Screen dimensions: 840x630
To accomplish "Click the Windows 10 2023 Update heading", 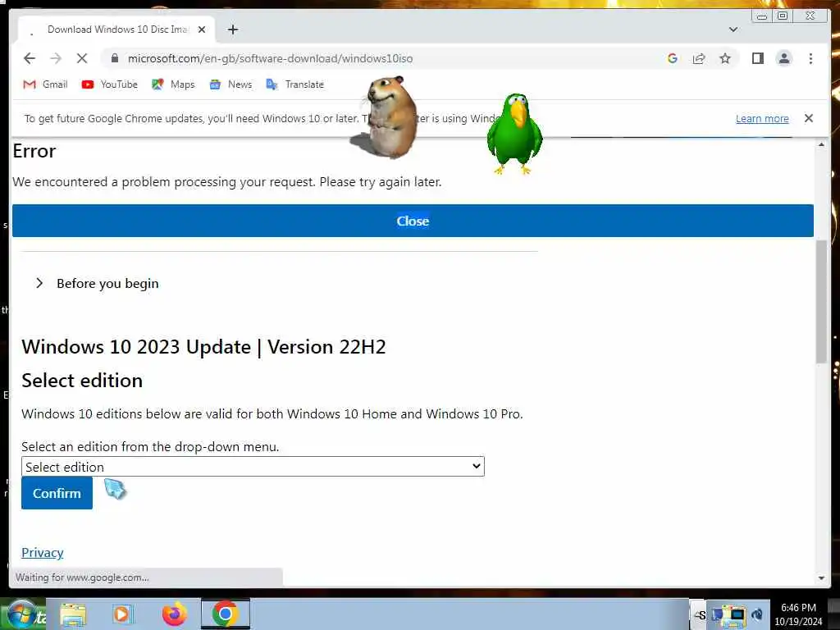I will 203,347.
